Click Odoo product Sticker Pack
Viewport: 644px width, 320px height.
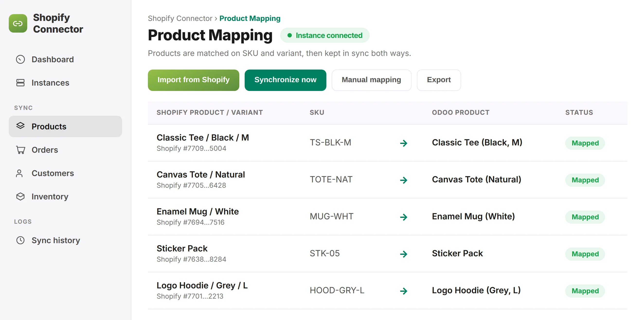click(457, 254)
